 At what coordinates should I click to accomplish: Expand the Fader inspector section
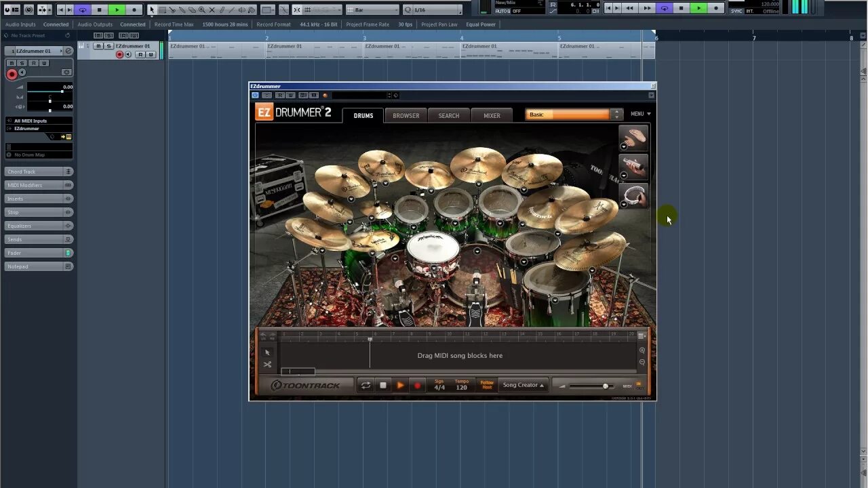pyautogui.click(x=39, y=253)
